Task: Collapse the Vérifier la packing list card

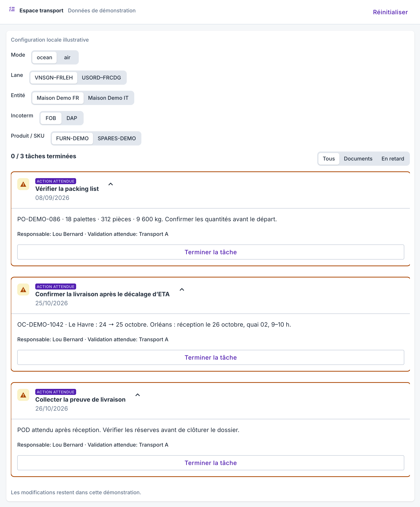Action: point(111,184)
